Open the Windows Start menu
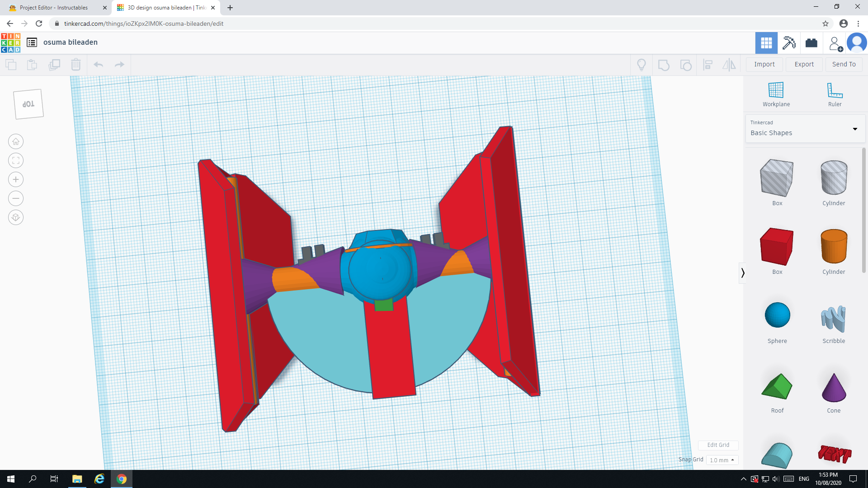 tap(11, 479)
